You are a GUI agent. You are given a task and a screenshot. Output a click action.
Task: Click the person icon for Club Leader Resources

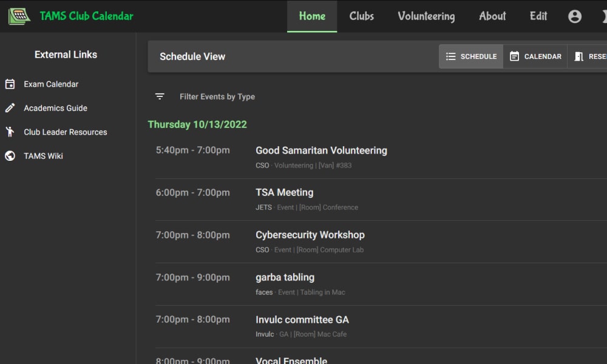(10, 132)
